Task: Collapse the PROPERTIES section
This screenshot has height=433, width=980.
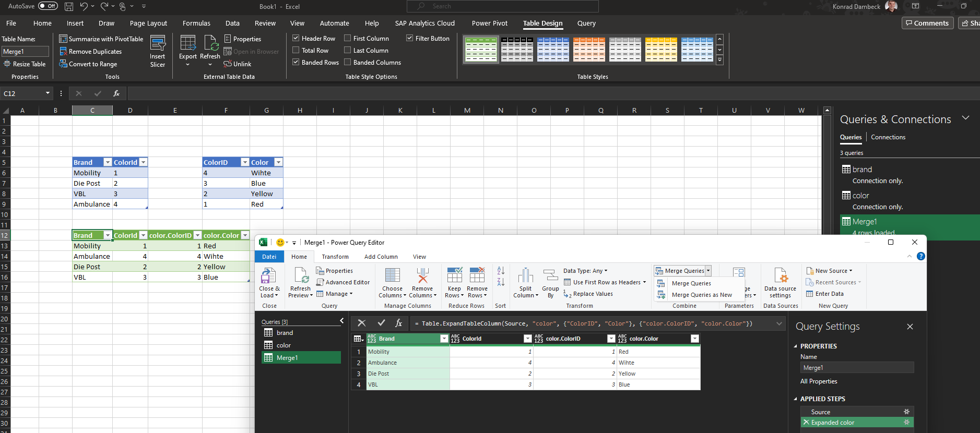Action: [x=796, y=346]
